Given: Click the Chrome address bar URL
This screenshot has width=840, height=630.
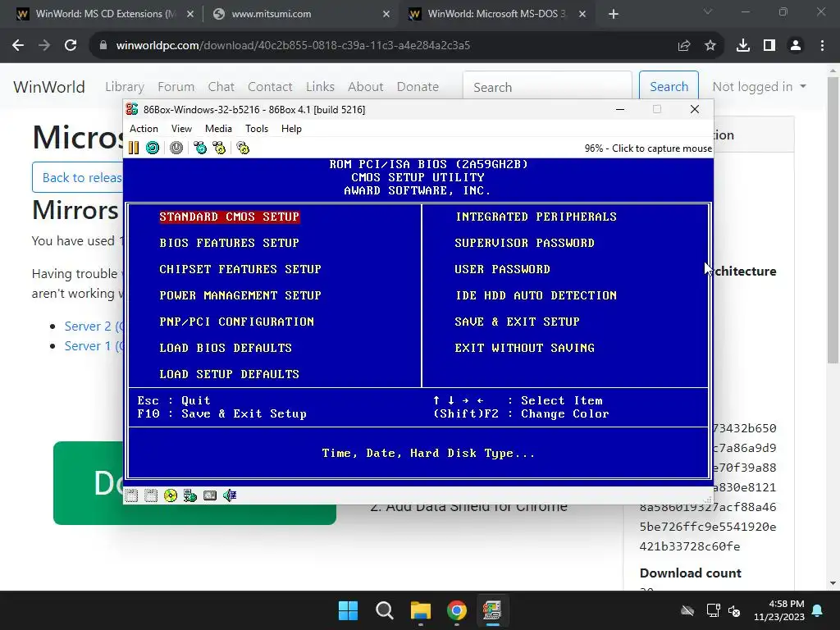Looking at the screenshot, I should pyautogui.click(x=293, y=46).
